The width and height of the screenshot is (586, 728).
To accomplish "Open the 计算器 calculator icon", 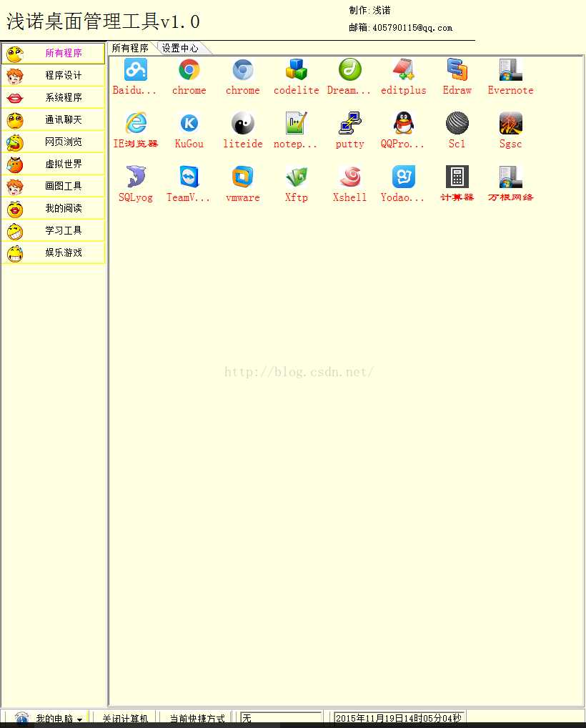I will coord(457,177).
